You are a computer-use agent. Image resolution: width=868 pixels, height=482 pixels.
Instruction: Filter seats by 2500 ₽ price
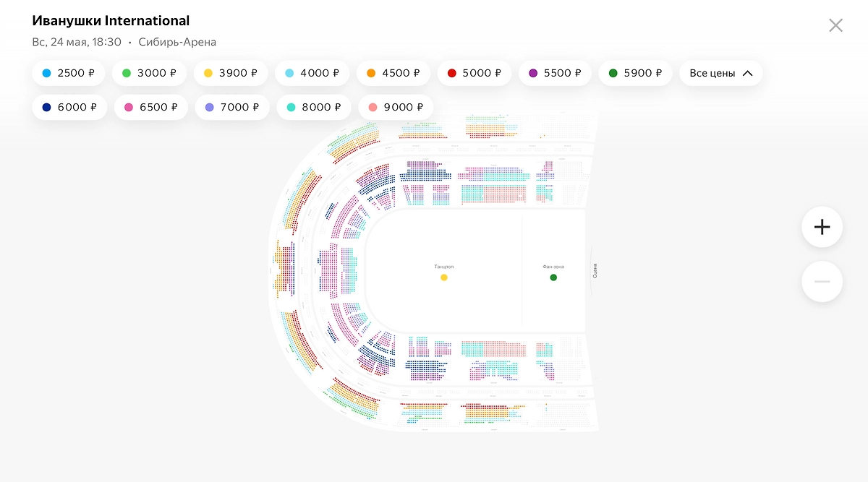tap(68, 73)
